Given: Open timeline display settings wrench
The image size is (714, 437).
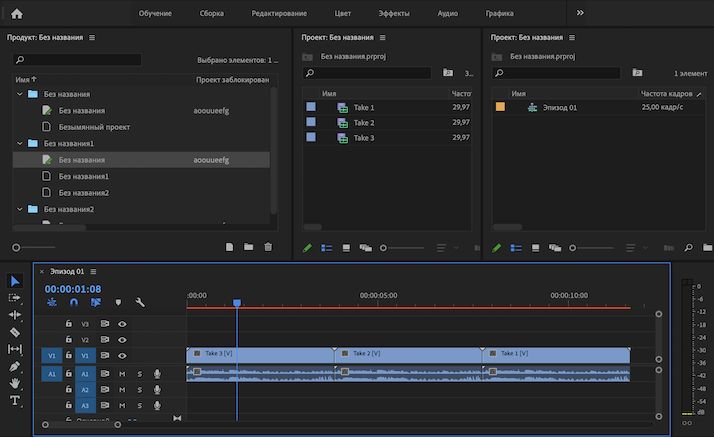Looking at the screenshot, I should tap(140, 303).
